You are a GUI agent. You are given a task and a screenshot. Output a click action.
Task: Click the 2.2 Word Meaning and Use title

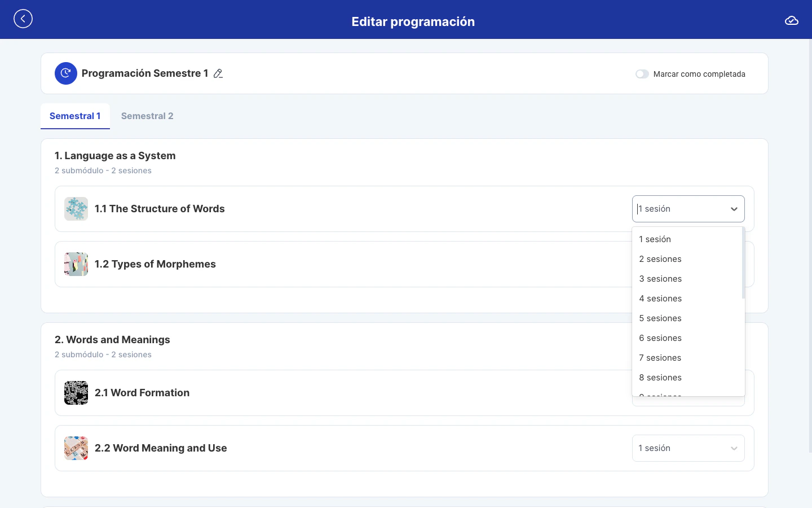(161, 448)
